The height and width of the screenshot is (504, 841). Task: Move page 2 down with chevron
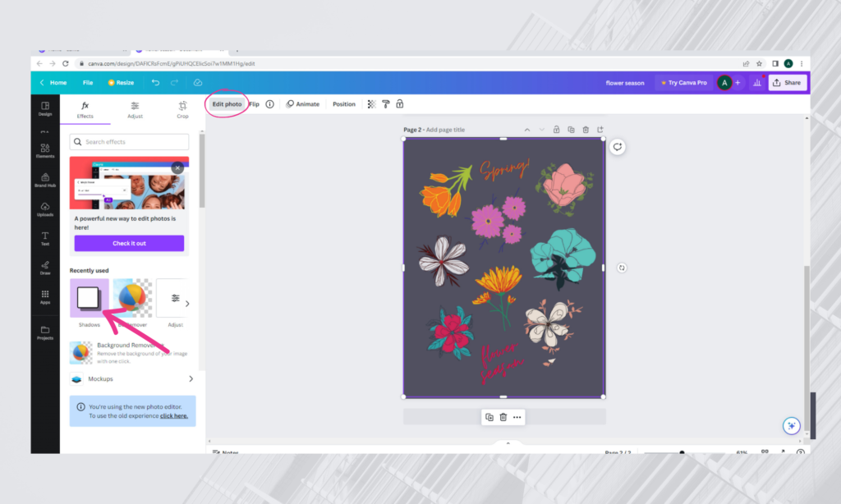tap(542, 130)
